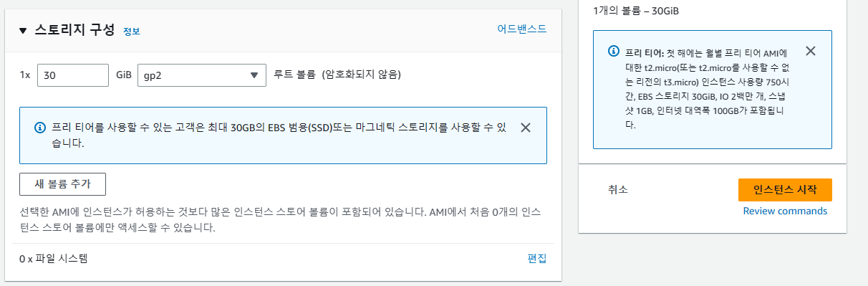Image resolution: width=868 pixels, height=286 pixels.
Task: Click the 취소 button
Action: [x=618, y=189]
